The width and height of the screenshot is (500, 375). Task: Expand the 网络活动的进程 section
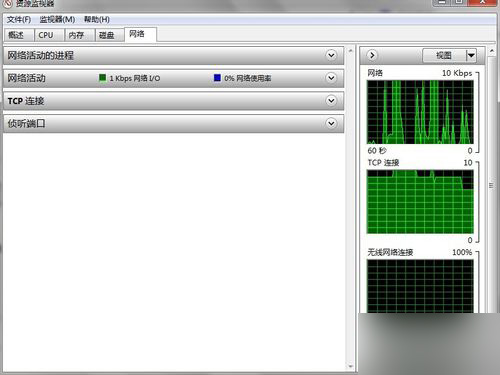(x=331, y=55)
